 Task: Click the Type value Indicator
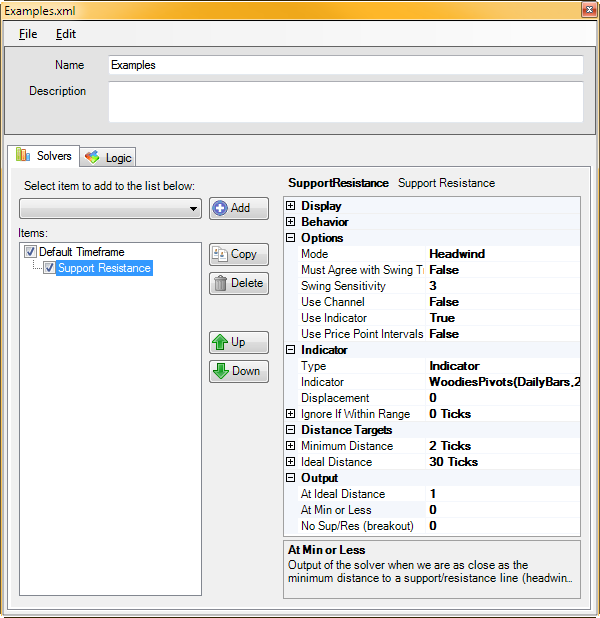[x=455, y=366]
